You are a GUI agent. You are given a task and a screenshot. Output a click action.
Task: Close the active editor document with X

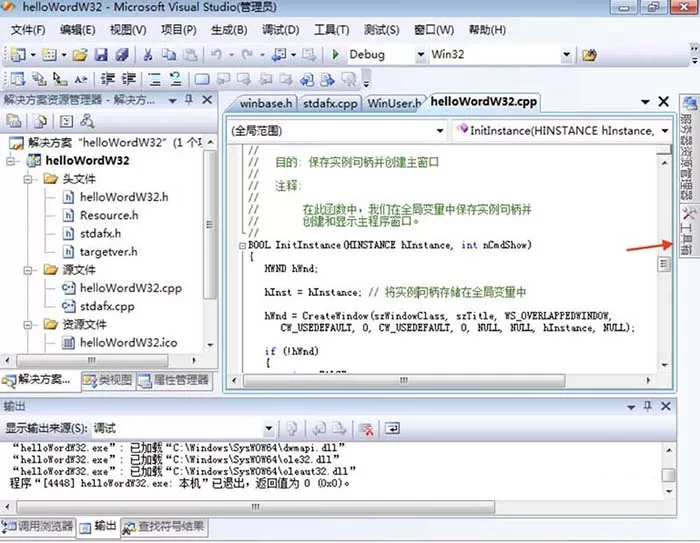pyautogui.click(x=663, y=102)
